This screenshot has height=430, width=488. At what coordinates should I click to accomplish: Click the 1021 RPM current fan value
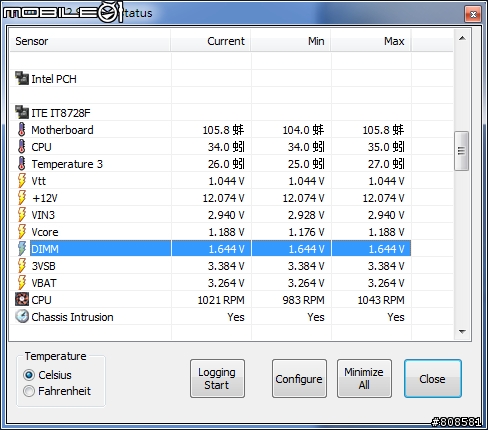221,300
